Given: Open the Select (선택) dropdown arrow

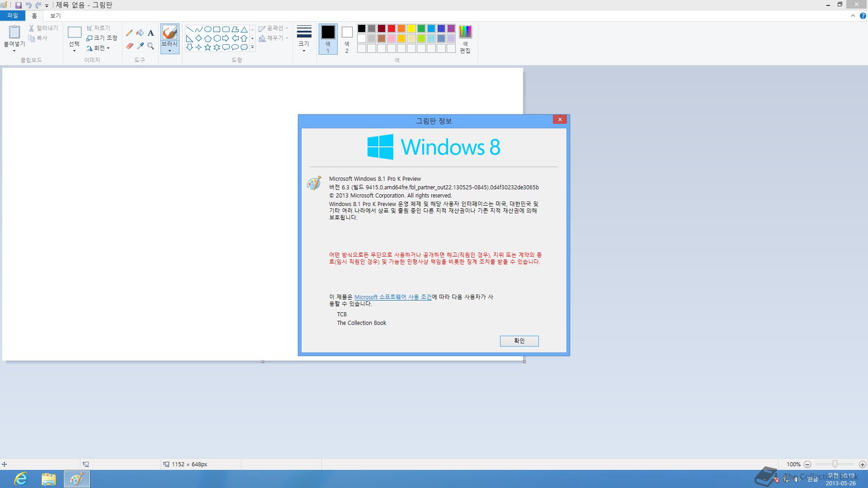Looking at the screenshot, I should (74, 50).
